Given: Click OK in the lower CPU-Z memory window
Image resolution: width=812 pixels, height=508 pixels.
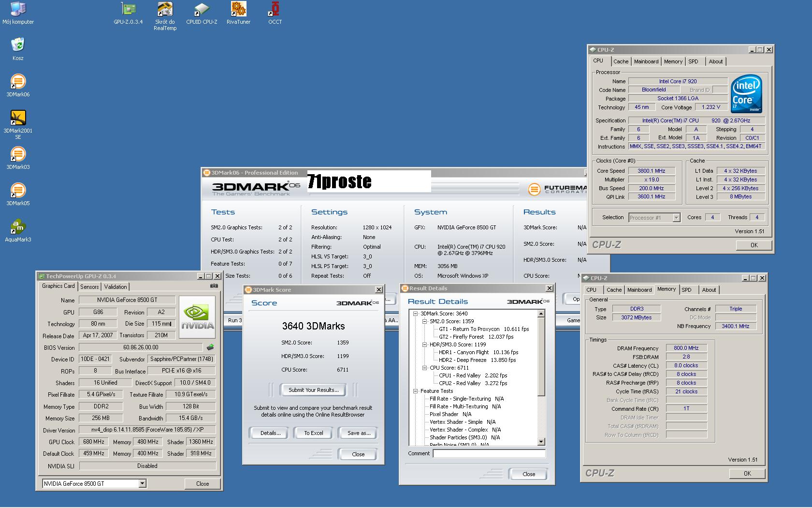Looking at the screenshot, I should tap(747, 474).
